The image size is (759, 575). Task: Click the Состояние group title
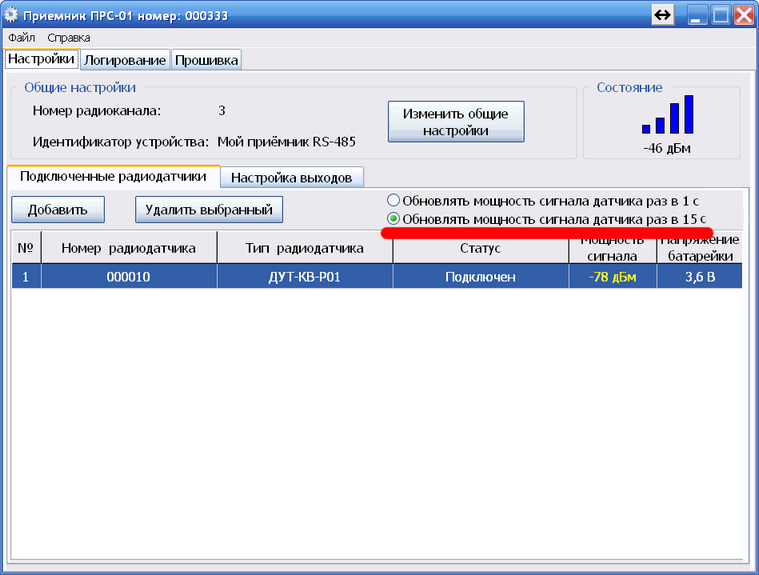click(x=629, y=88)
